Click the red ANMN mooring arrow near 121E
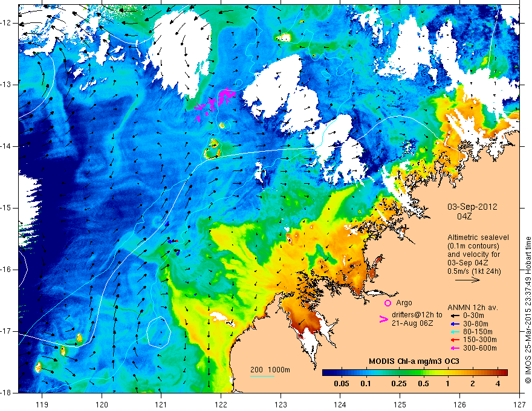Viewport: 532px width, 411px height. tap(175, 241)
